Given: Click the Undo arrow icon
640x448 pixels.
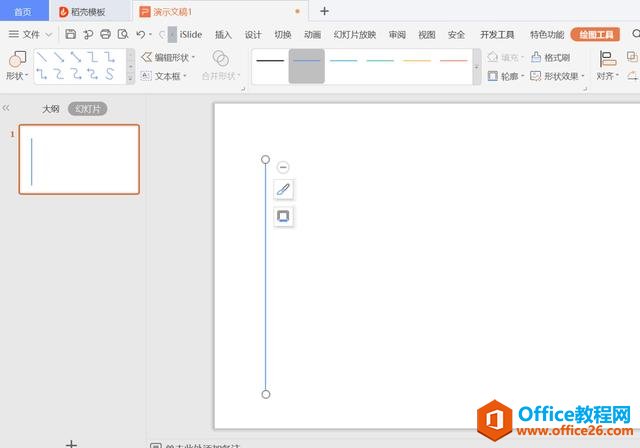Looking at the screenshot, I should tap(141, 34).
